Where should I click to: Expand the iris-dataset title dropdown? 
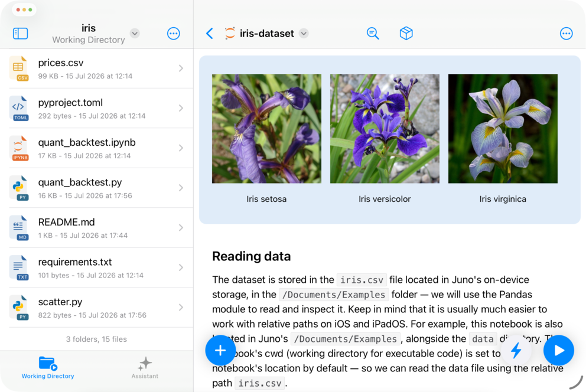[304, 33]
